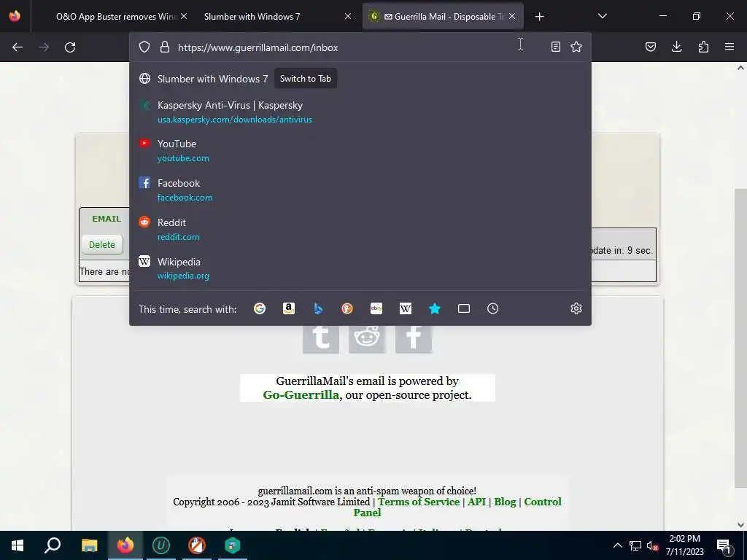Viewport: 747px width, 560px height.
Task: Search history using the clock icon
Action: pos(492,308)
